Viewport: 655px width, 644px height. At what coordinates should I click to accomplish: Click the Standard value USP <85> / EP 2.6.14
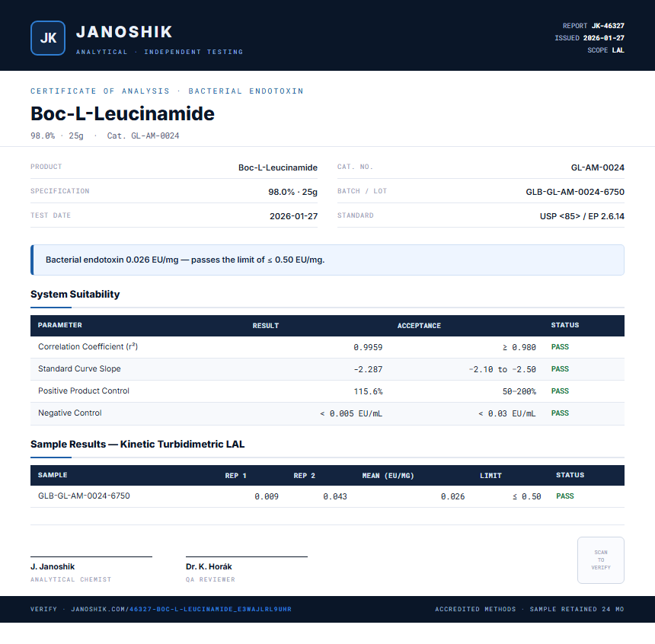coord(582,216)
